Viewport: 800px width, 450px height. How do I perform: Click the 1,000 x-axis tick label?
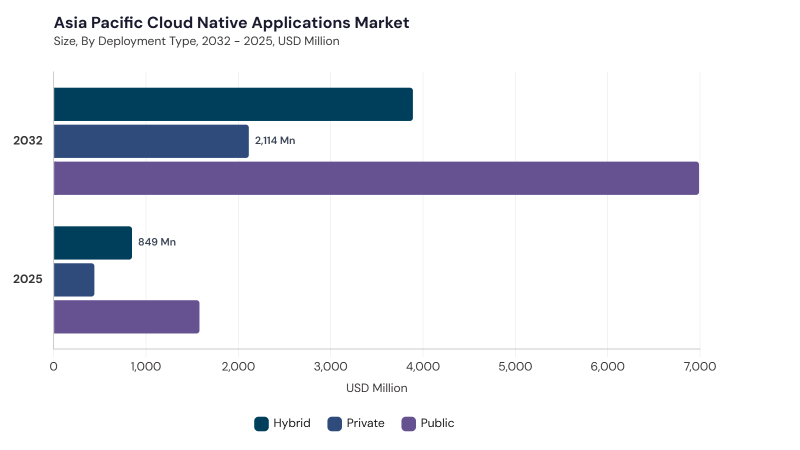tap(146, 366)
